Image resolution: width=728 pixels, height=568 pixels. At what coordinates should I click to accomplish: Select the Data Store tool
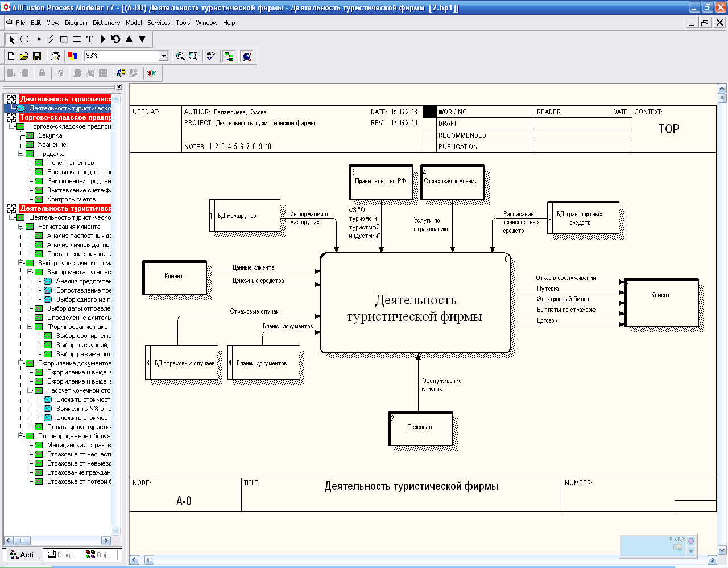click(77, 39)
